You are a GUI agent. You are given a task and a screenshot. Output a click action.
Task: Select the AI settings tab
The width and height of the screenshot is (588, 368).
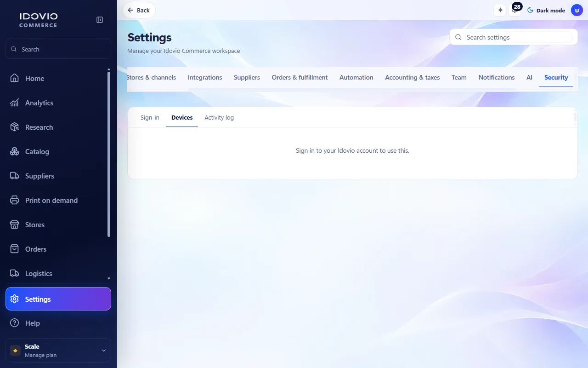pos(529,77)
